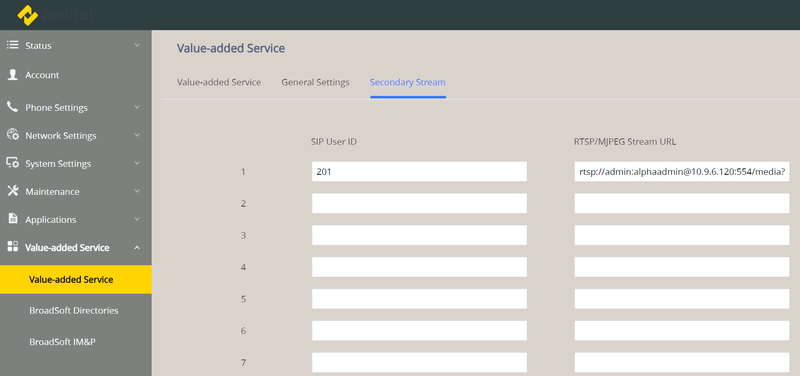
Task: Click the row 3 Stream URL field
Action: 682,235
